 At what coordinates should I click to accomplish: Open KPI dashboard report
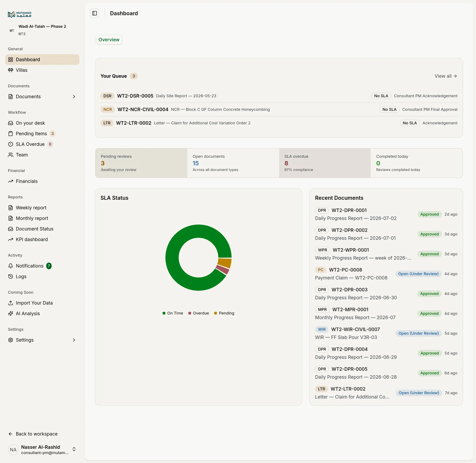[42, 239]
